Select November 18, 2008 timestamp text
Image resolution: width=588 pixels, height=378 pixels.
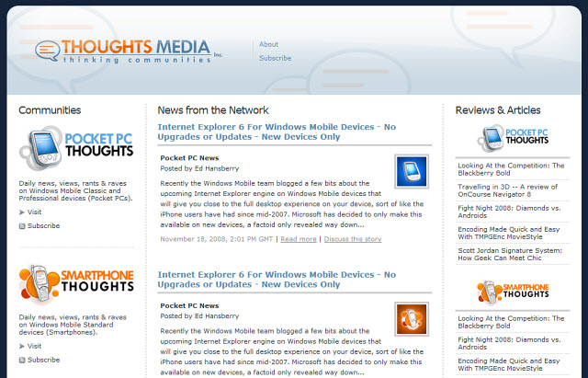pos(217,239)
